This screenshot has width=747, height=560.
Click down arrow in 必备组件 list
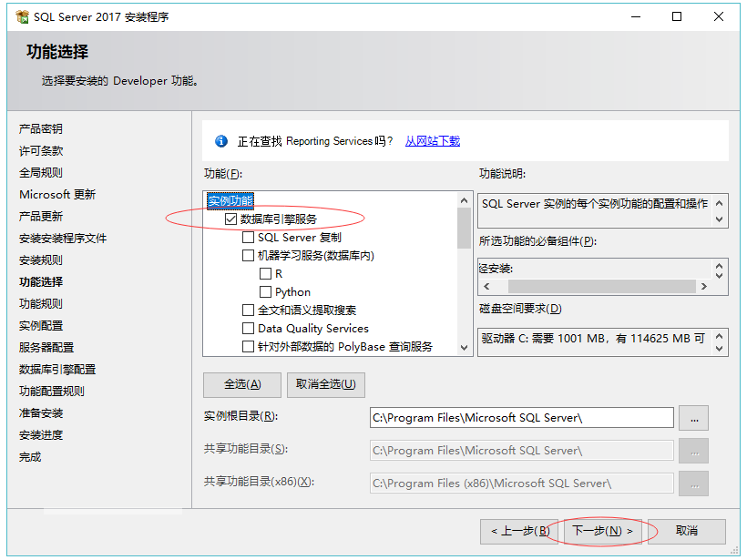tap(720, 275)
